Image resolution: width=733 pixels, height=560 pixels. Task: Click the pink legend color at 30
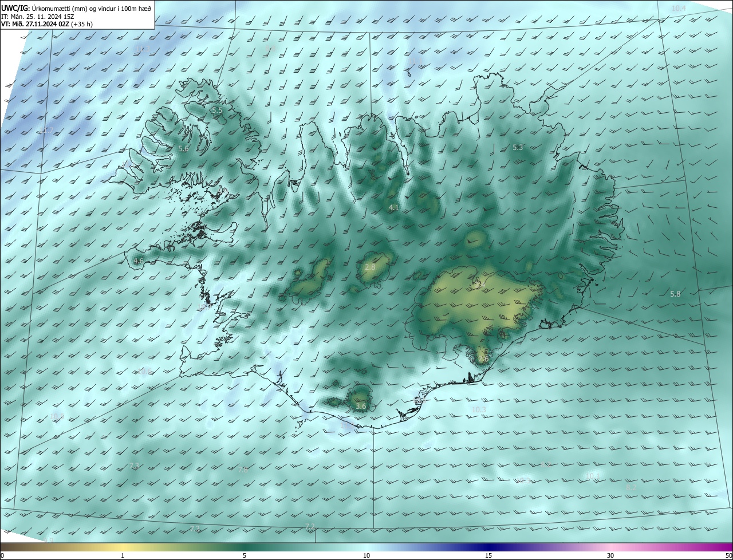point(611,547)
